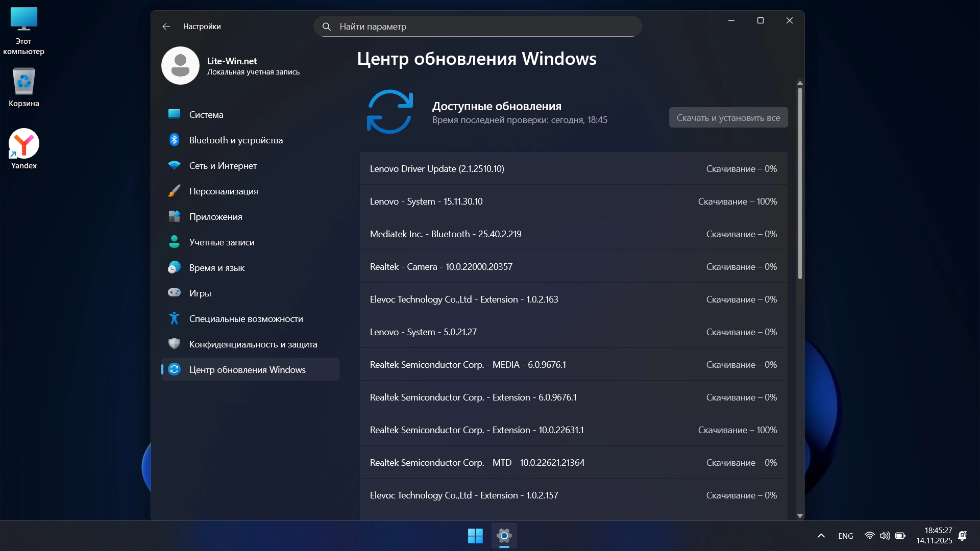The image size is (980, 551).
Task: Click the back arrow in Settings
Action: pyautogui.click(x=166, y=27)
